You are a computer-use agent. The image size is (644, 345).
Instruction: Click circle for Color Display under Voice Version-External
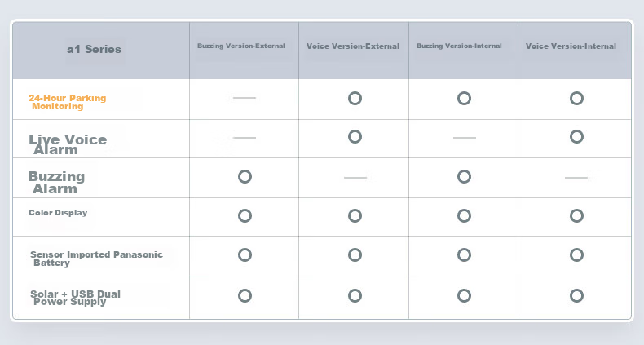click(x=355, y=215)
